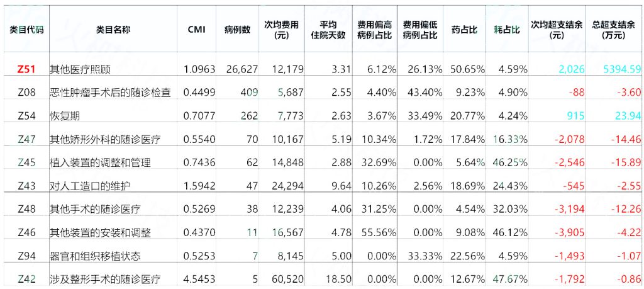644x289 pixels.
Task: Click the Z08 row code cell
Action: point(26,93)
